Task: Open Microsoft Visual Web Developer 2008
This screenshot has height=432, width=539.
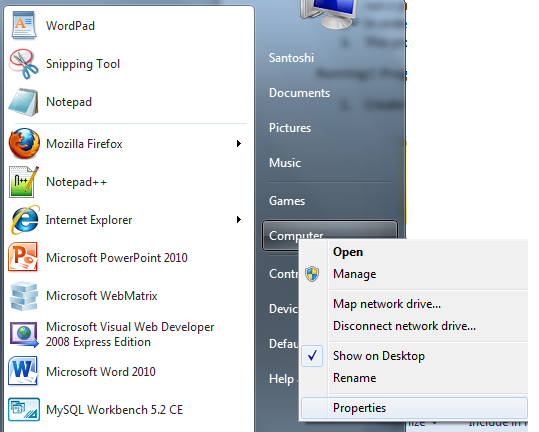Action: point(130,334)
